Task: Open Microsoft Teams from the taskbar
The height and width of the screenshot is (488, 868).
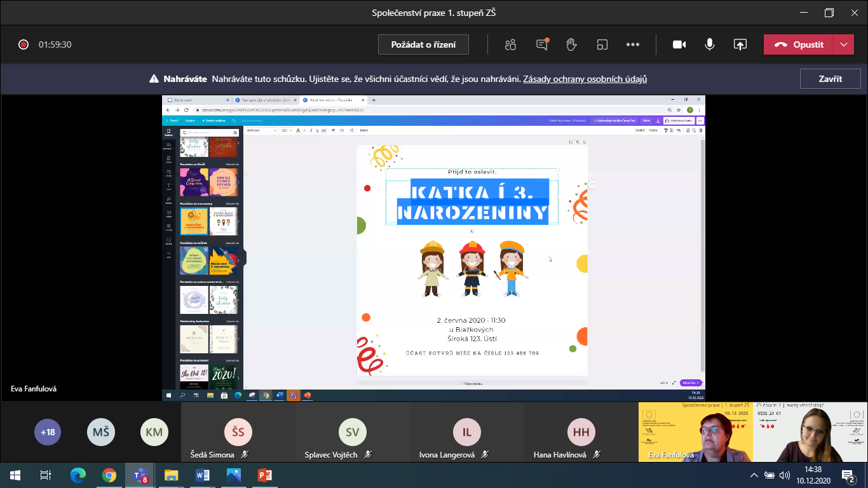Action: pos(140,475)
